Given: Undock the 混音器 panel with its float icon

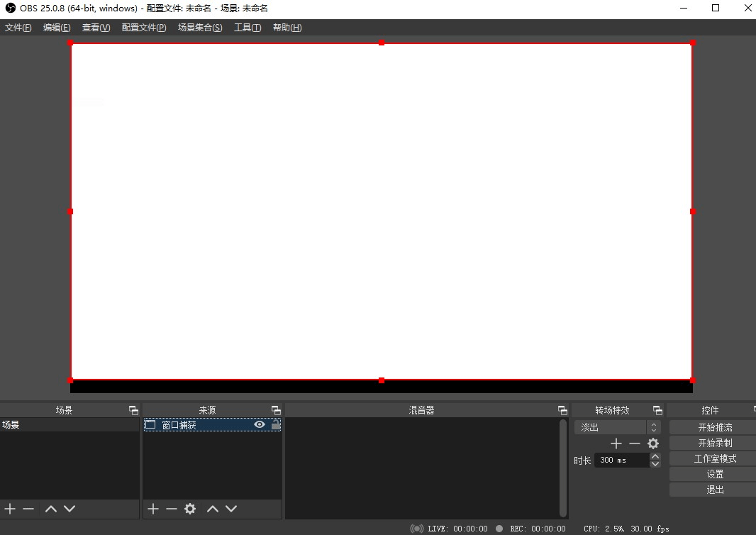Looking at the screenshot, I should pyautogui.click(x=562, y=410).
